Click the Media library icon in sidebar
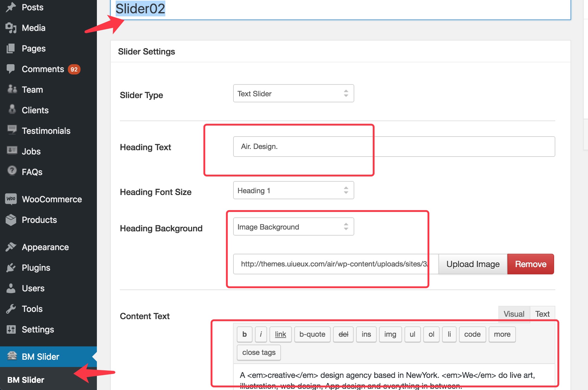 click(x=11, y=28)
